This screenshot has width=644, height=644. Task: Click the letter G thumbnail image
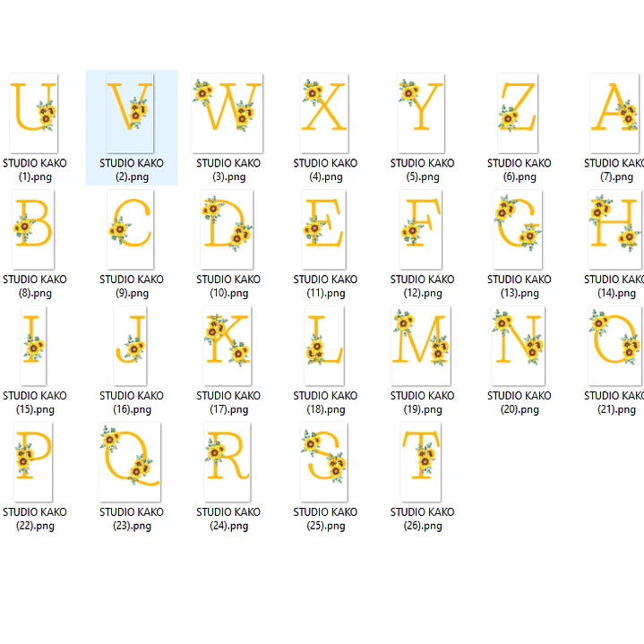pos(518,229)
